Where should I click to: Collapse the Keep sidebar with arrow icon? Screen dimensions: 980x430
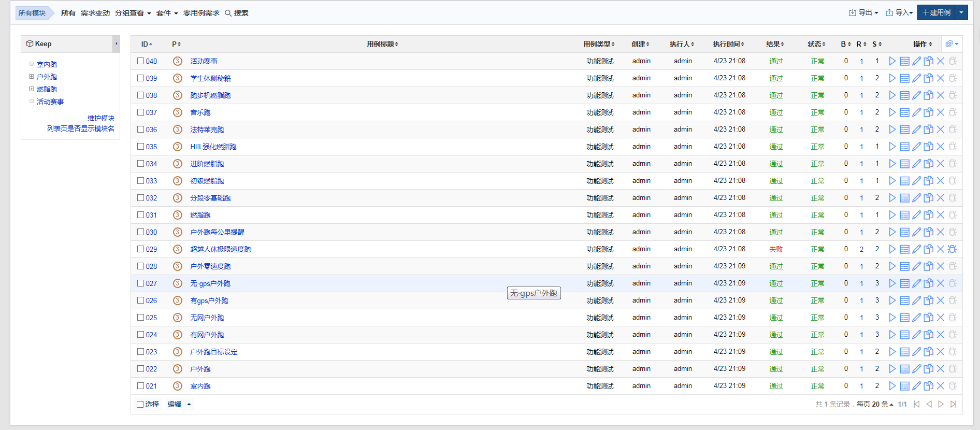[x=117, y=44]
